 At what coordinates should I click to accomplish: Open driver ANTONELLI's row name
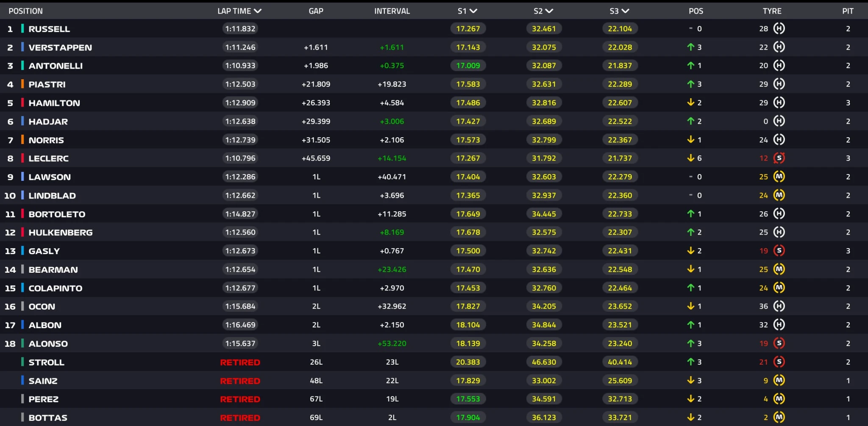tap(56, 66)
